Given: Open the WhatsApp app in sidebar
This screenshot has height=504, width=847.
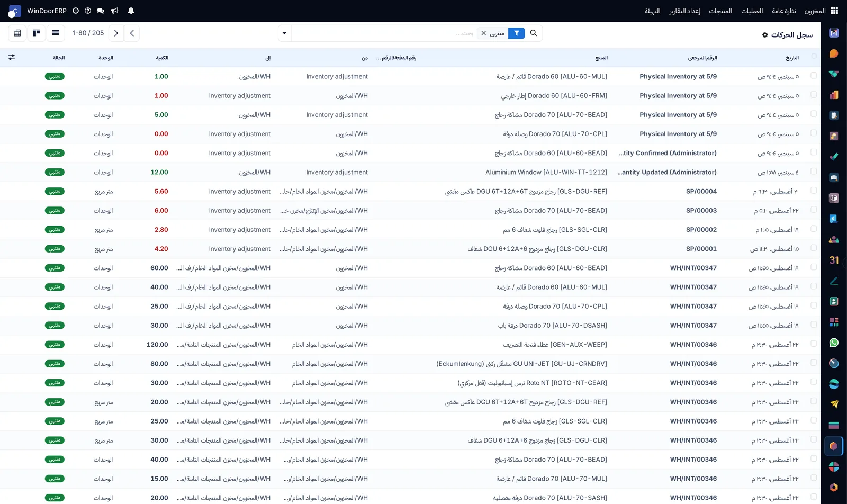Looking at the screenshot, I should (x=834, y=343).
